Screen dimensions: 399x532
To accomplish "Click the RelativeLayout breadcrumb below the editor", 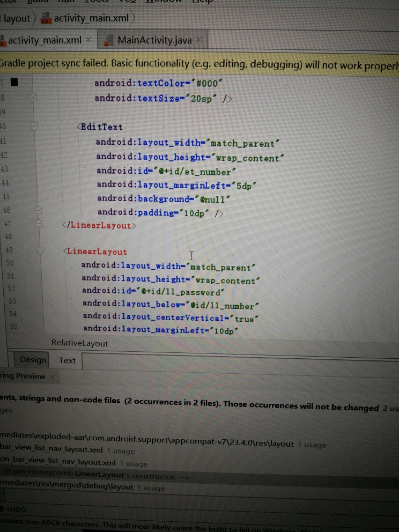I will [x=80, y=343].
